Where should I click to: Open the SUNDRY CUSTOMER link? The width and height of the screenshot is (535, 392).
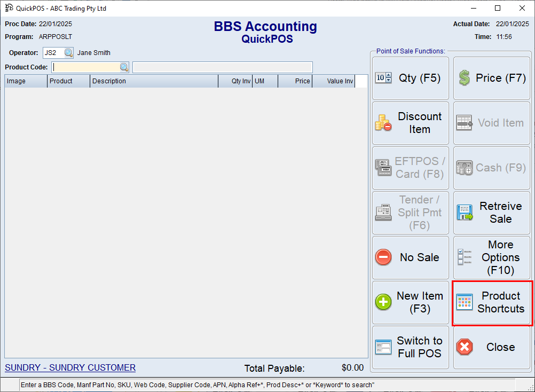click(x=69, y=367)
